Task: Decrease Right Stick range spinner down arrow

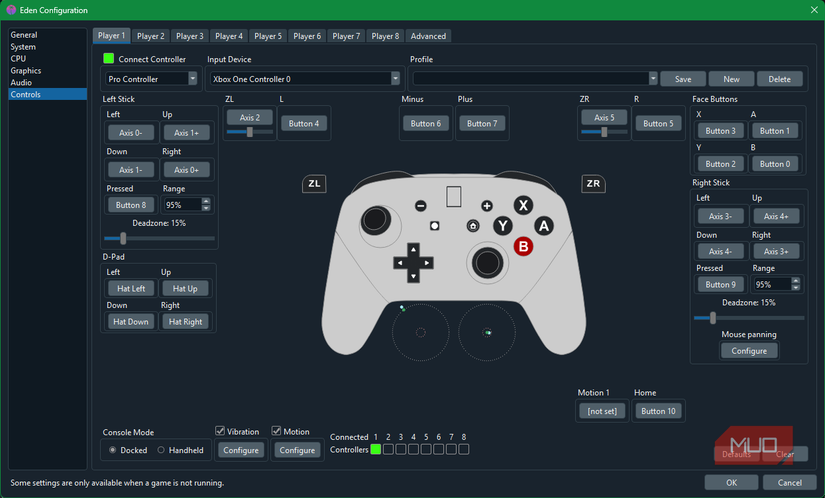Action: (x=796, y=288)
